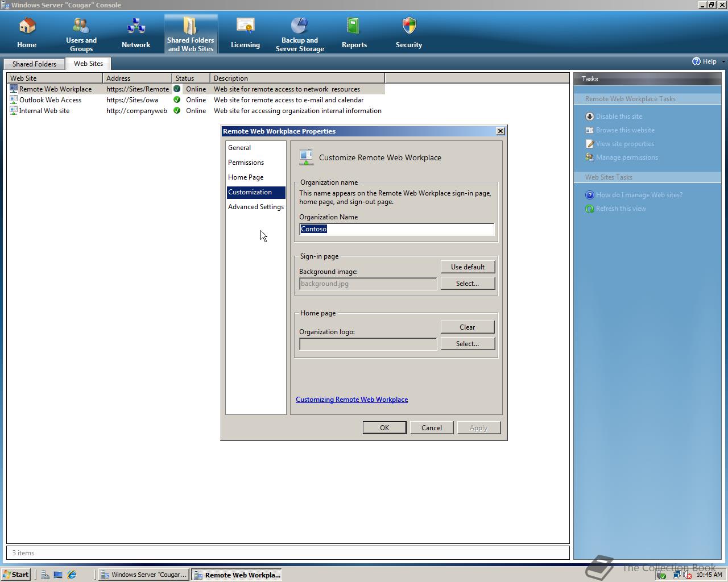The width and height of the screenshot is (728, 582).
Task: Click the show desktop quick launch icon
Action: [x=58, y=575]
